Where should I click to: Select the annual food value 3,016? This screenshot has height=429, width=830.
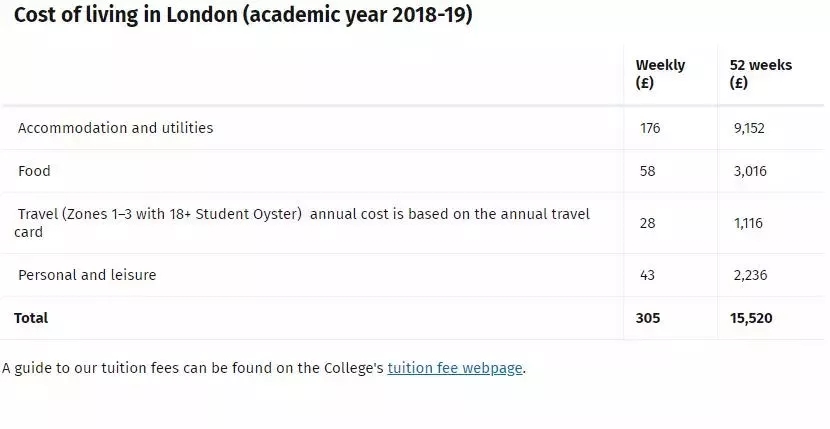750,171
